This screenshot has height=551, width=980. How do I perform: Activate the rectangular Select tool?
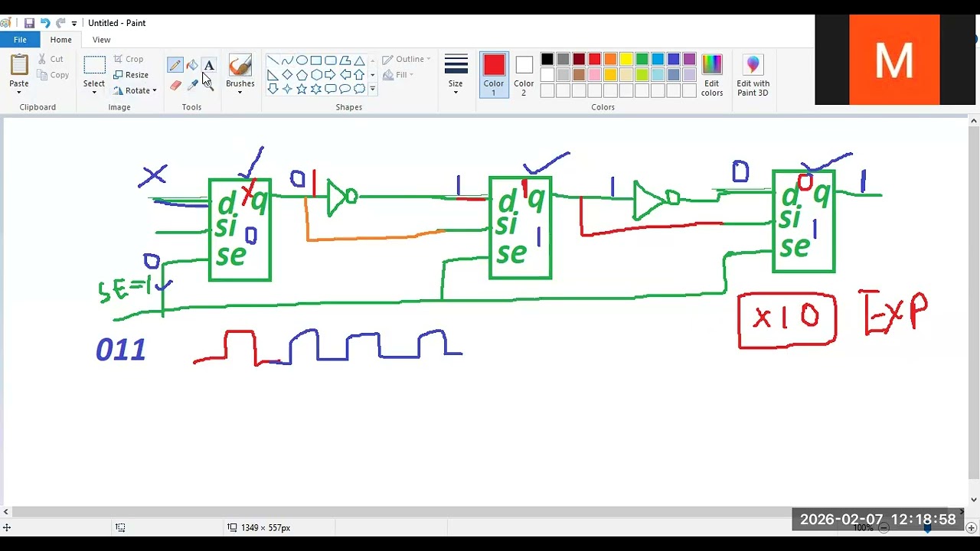[x=94, y=66]
